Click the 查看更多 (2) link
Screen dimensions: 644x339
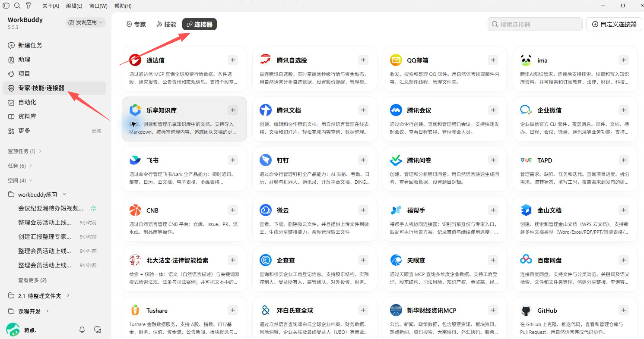[x=32, y=280]
